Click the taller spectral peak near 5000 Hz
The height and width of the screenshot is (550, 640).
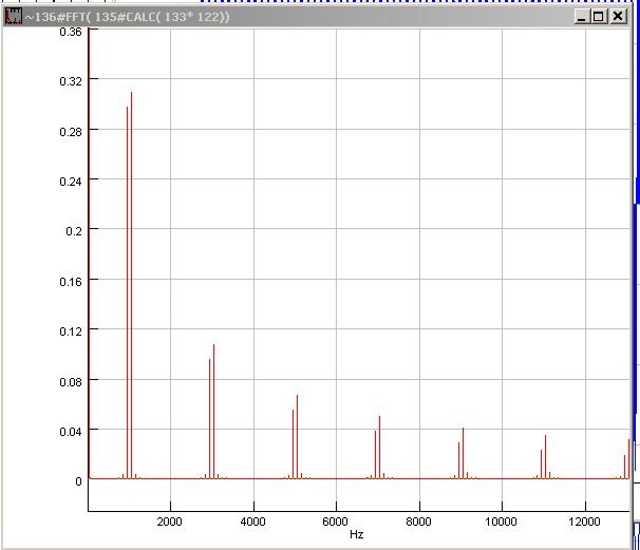click(297, 437)
